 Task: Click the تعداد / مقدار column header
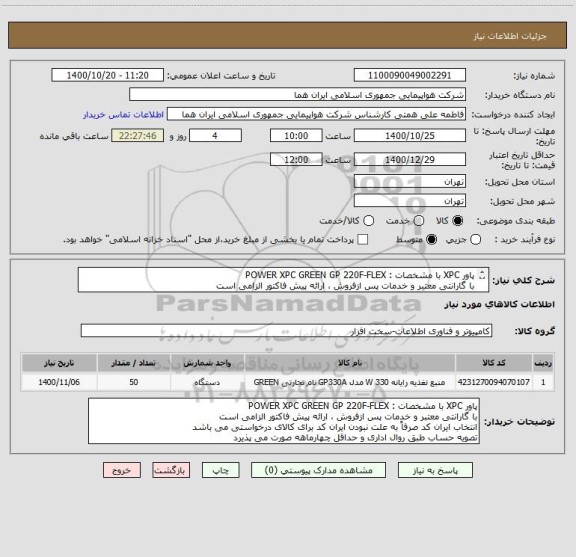(x=134, y=363)
